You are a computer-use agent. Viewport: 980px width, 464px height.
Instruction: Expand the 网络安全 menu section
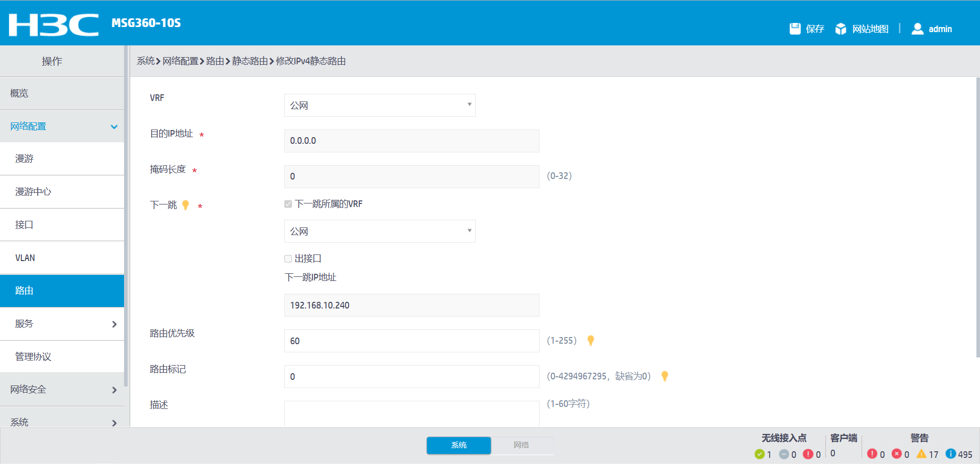click(62, 390)
